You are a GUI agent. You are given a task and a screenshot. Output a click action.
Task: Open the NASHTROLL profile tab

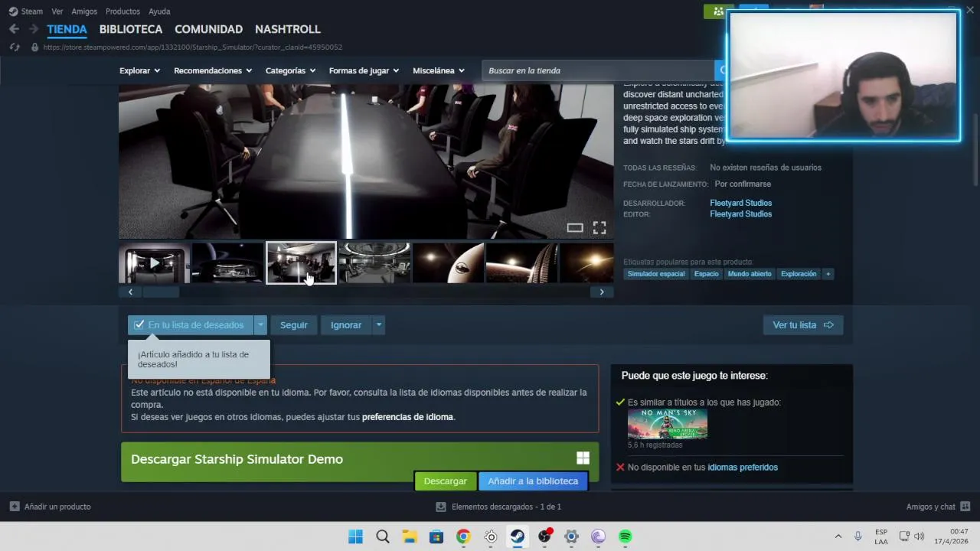(x=288, y=29)
